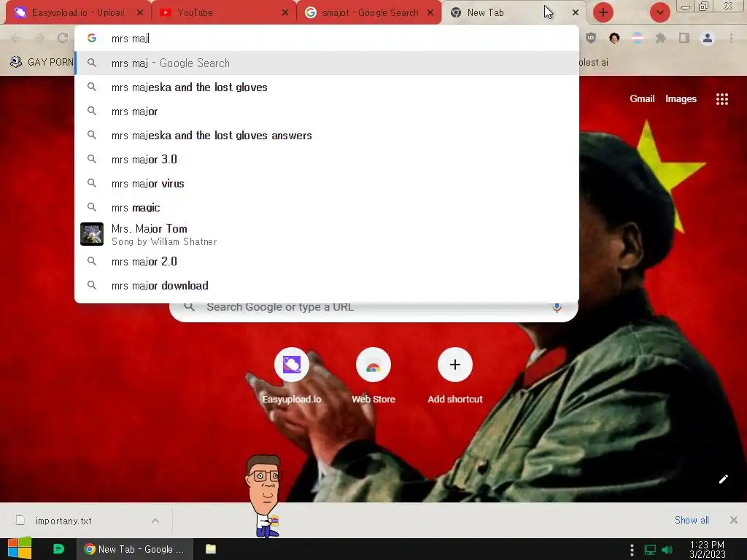Open File Explorer from the taskbar
The height and width of the screenshot is (560, 747).
pyautogui.click(x=211, y=549)
